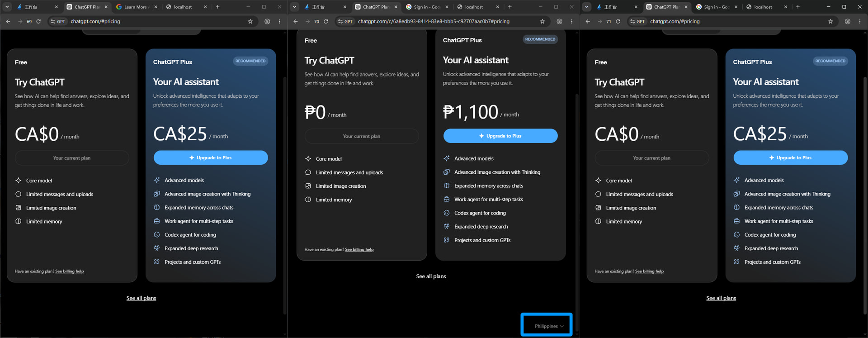Bookmark the page in the left window
This screenshot has height=338, width=868.
click(250, 21)
